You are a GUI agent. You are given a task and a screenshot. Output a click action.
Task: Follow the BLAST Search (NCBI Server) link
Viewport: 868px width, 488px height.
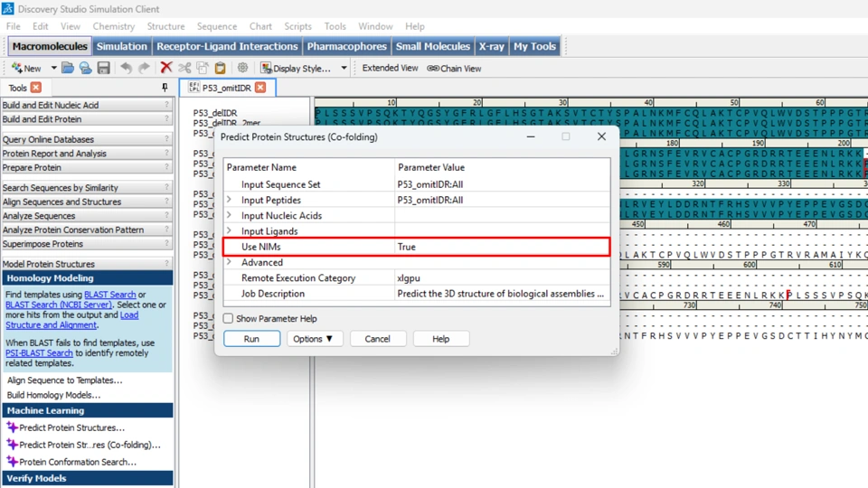pos(58,305)
